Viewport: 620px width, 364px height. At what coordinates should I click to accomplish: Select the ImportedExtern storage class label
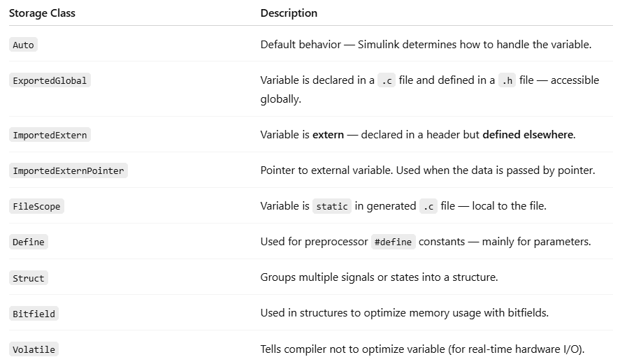pyautogui.click(x=50, y=135)
